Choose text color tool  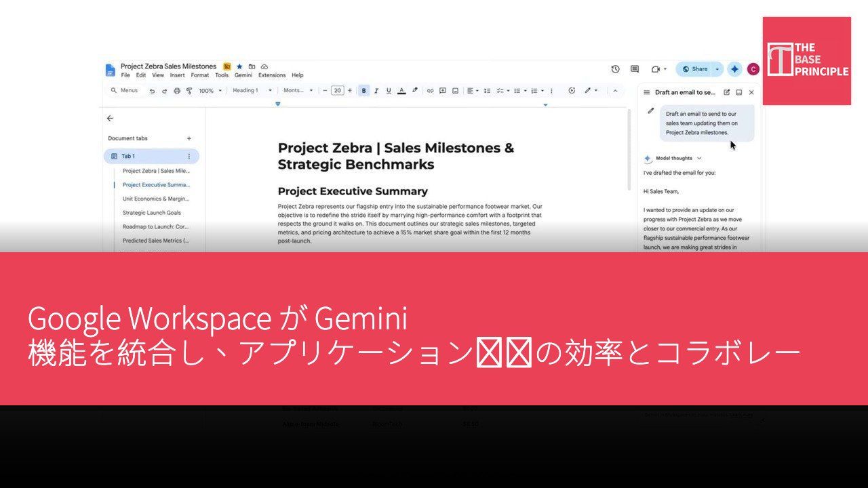401,91
